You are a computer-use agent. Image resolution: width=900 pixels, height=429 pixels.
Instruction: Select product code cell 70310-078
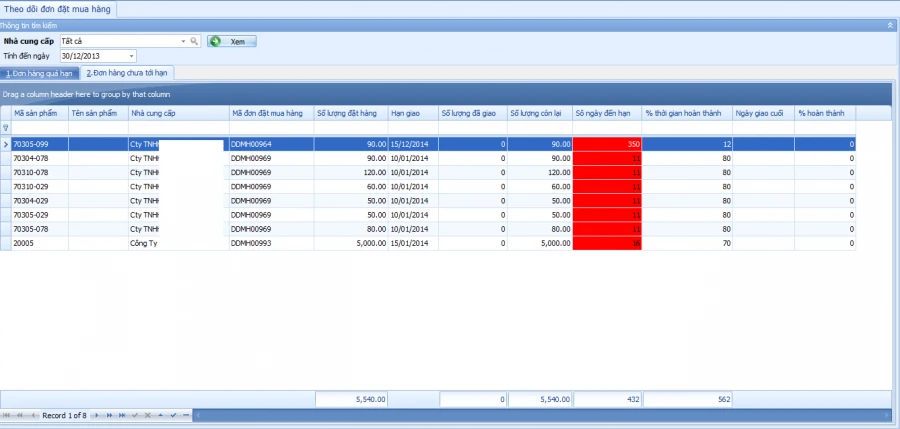(40, 172)
